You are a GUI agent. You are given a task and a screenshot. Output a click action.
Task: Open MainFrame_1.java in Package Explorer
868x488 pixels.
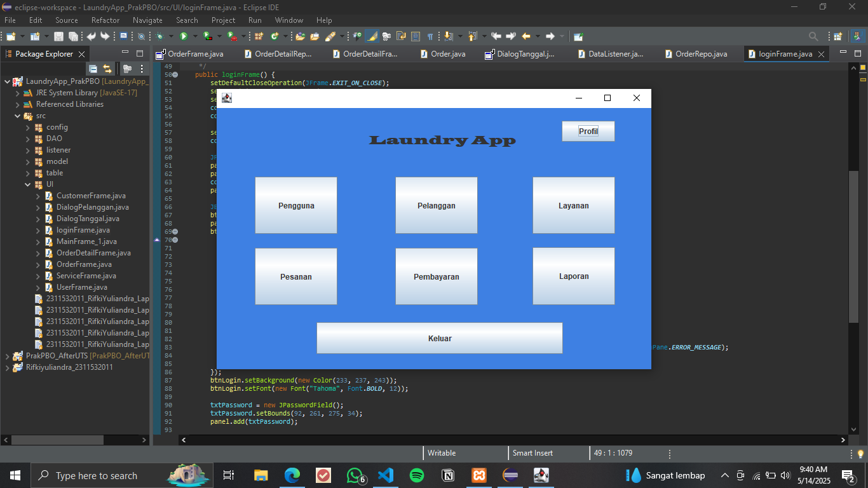point(86,241)
